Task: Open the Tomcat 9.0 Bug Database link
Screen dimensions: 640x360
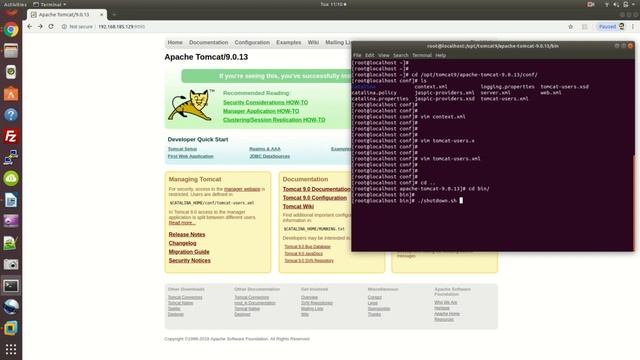Action: click(307, 247)
